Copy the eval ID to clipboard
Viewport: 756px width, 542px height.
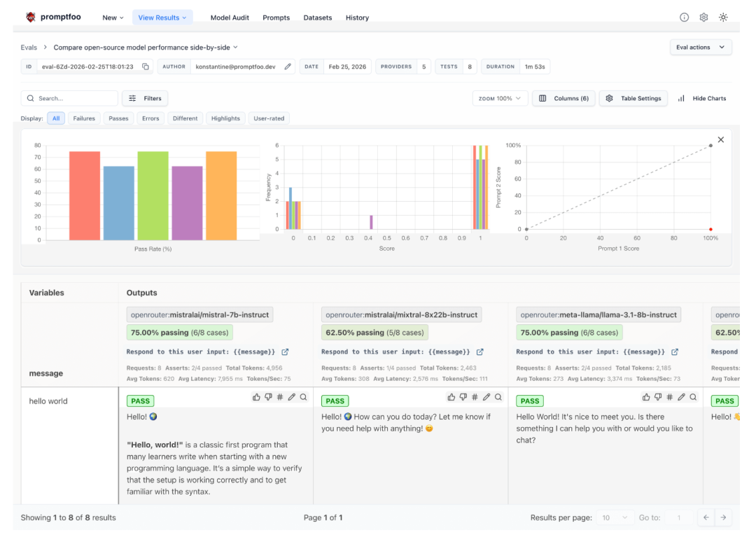click(146, 67)
